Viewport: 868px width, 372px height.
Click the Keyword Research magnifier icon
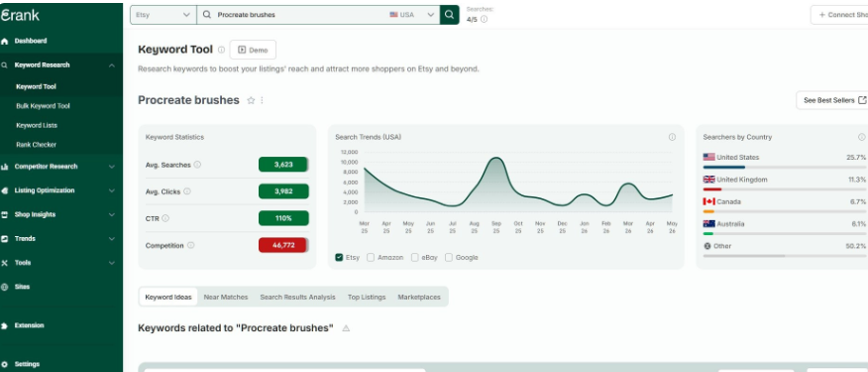pos(5,64)
